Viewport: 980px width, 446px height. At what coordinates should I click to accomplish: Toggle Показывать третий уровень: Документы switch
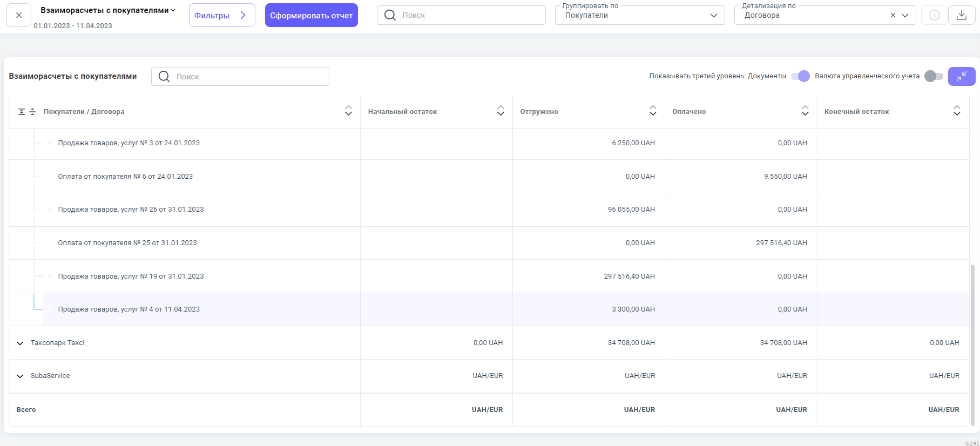[800, 76]
